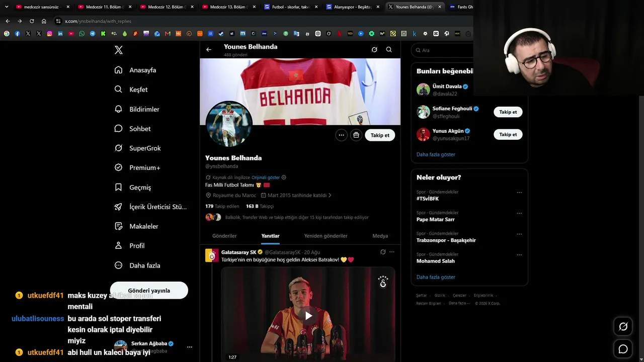
Task: Open options for Pape Matar Sarr trend
Action: [x=519, y=213]
